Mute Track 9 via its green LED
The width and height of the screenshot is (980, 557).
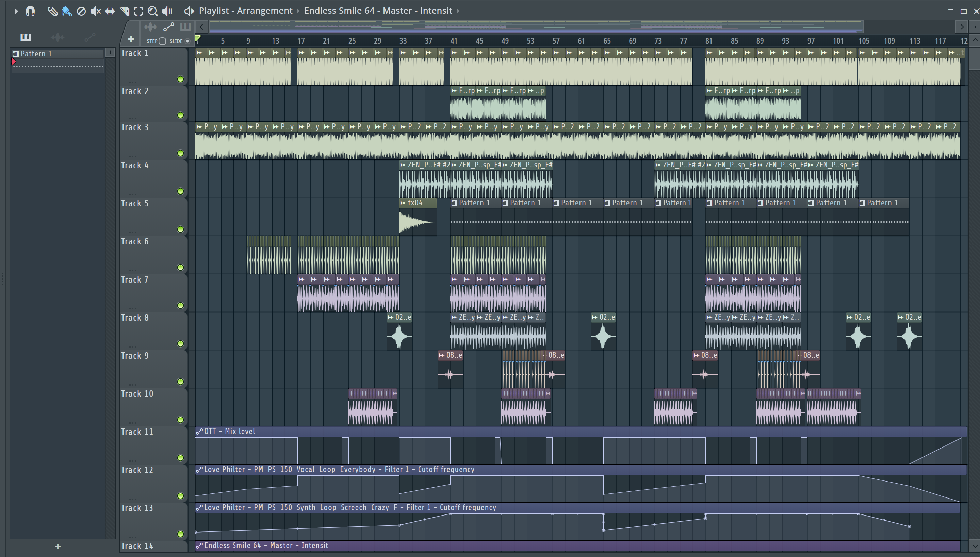click(180, 382)
